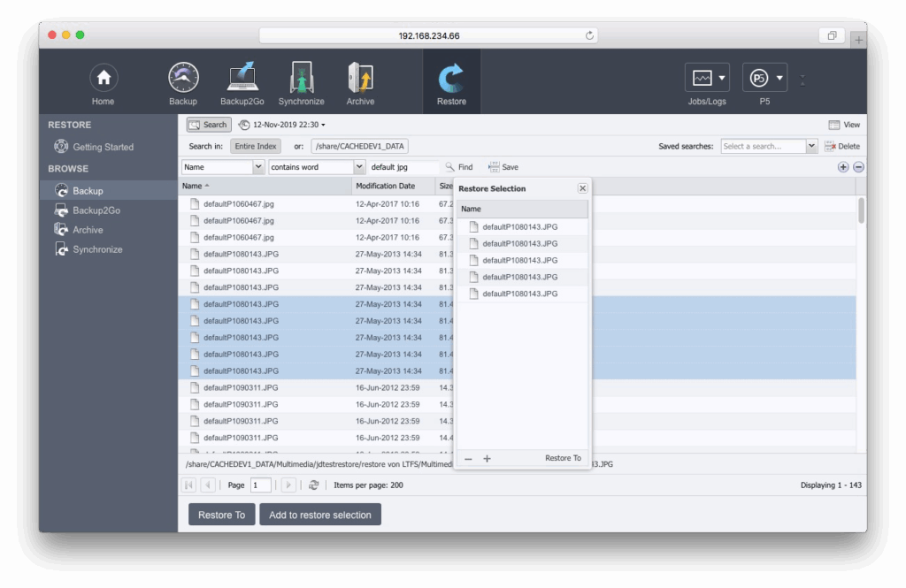
Task: Add a search criterion with plus icon
Action: [x=842, y=167]
